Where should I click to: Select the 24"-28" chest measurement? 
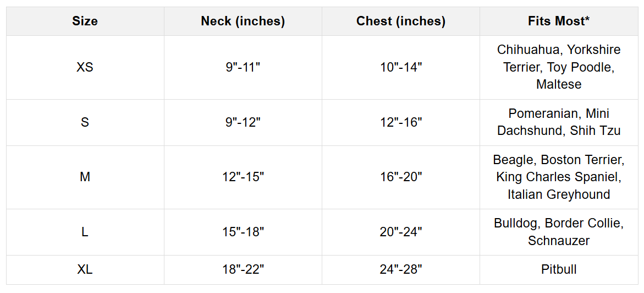click(400, 269)
